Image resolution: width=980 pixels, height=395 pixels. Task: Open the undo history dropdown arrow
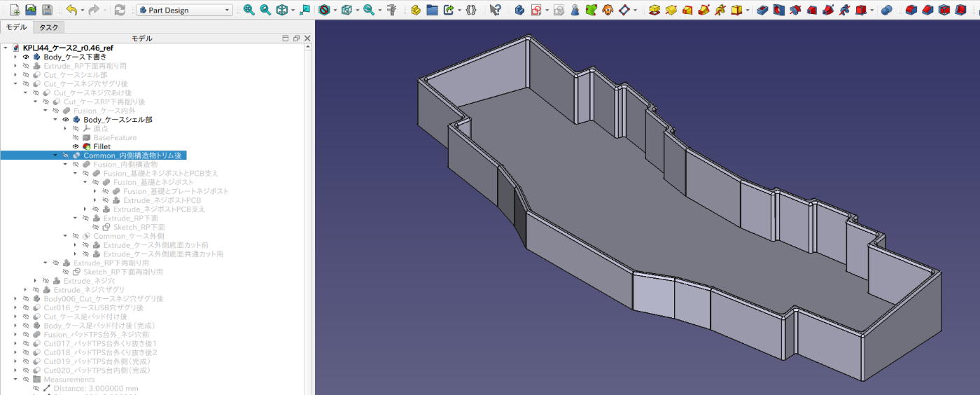click(83, 11)
